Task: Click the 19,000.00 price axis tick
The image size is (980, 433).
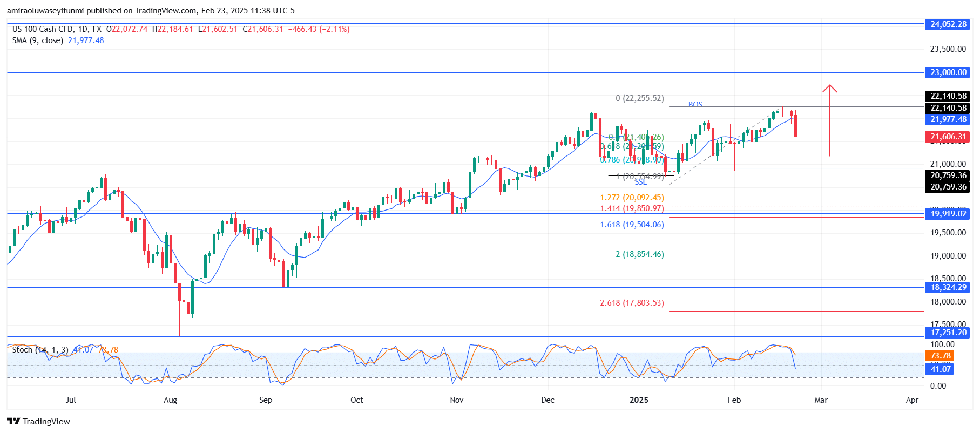Action: [x=948, y=256]
